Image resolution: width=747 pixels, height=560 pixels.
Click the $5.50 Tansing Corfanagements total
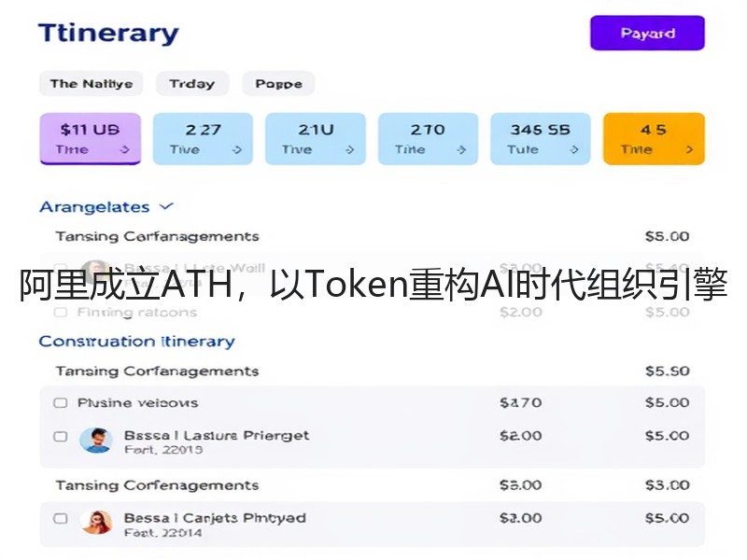click(x=668, y=371)
